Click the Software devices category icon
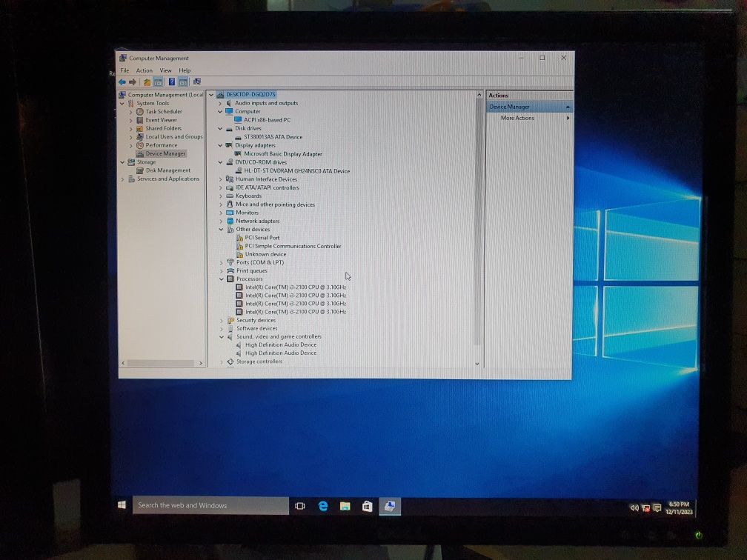The image size is (747, 560). (230, 329)
